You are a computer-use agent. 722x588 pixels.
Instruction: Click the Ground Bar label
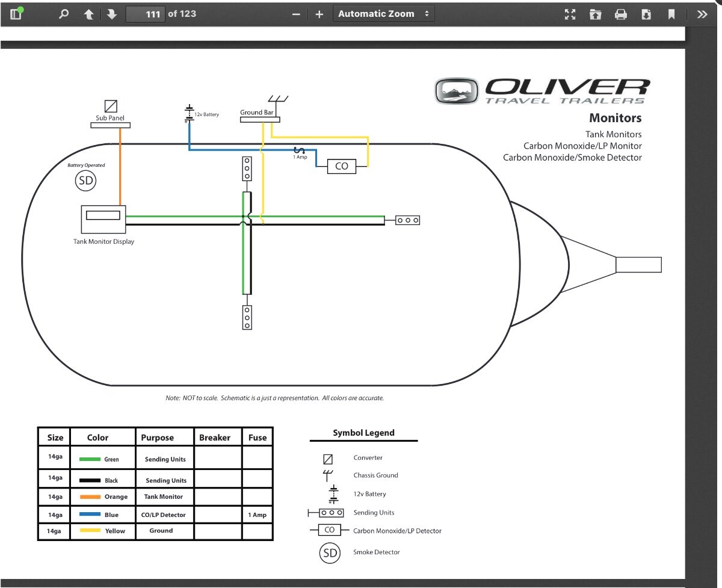[x=257, y=113]
